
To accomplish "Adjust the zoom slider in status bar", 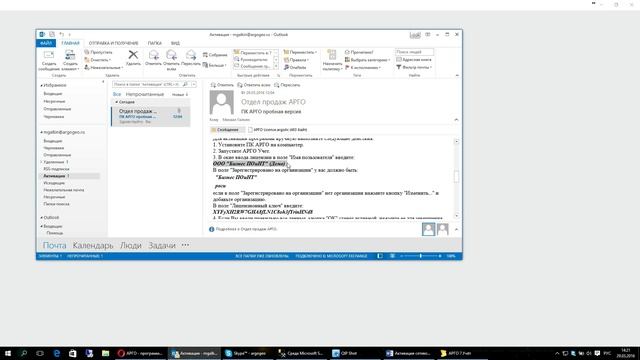I will (421, 256).
